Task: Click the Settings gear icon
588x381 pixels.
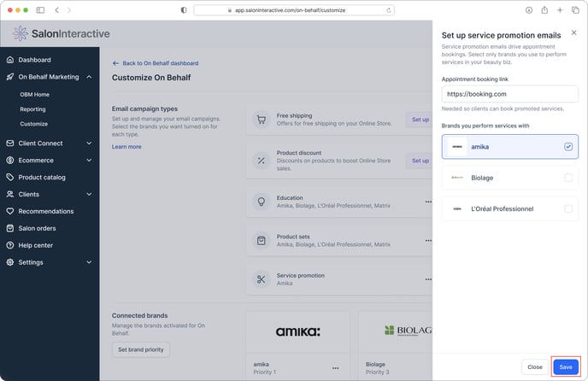Action: 10,262
